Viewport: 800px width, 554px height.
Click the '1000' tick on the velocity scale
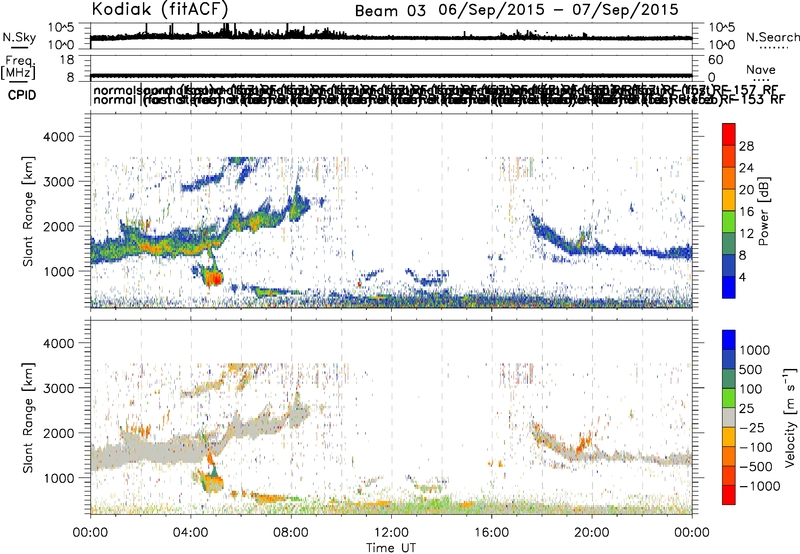click(754, 350)
